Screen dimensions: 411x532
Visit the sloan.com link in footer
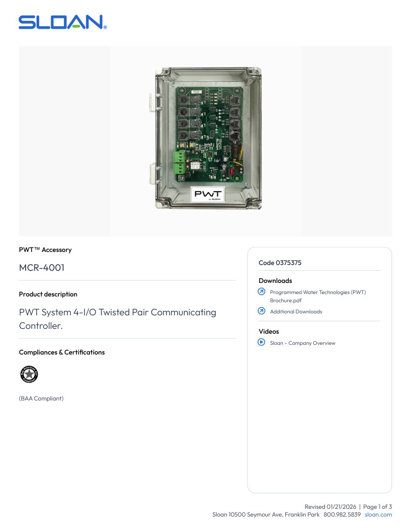pos(378,515)
